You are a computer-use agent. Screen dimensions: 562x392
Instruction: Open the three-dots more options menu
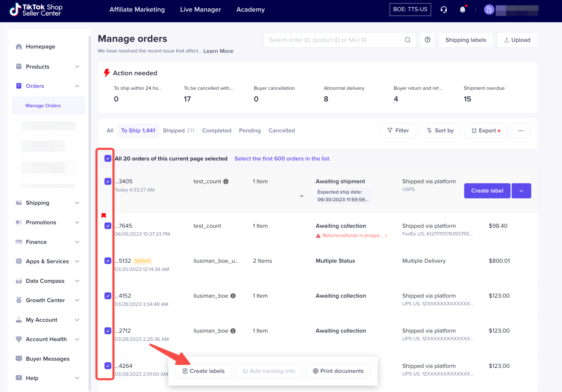click(520, 131)
